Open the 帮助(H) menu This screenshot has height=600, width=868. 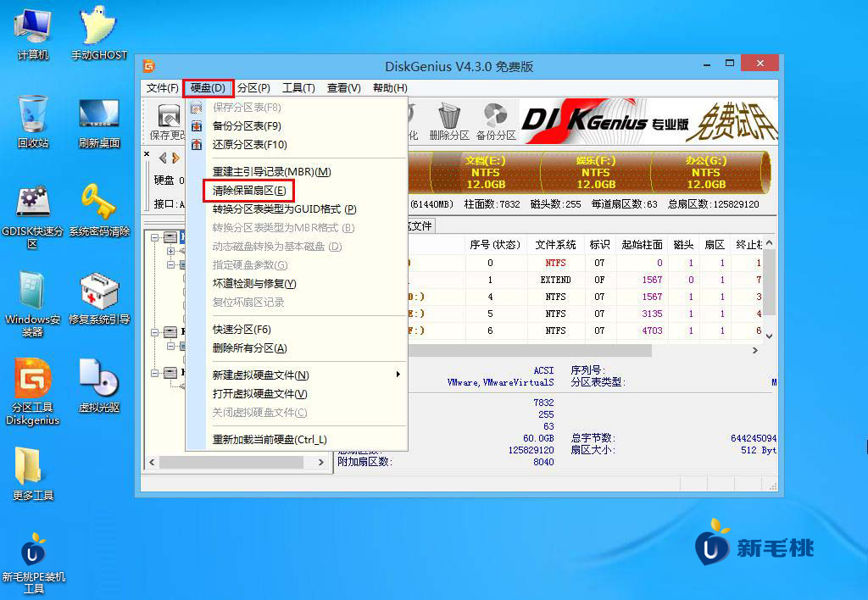390,88
